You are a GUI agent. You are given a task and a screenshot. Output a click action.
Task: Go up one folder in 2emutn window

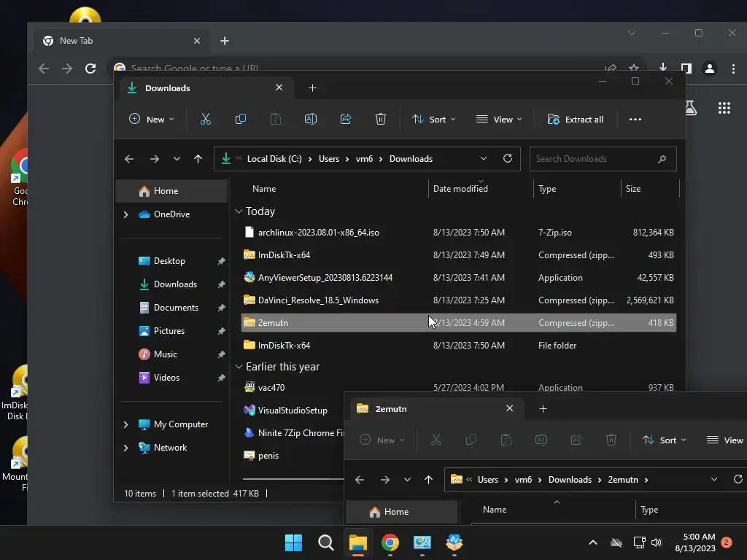(x=429, y=480)
